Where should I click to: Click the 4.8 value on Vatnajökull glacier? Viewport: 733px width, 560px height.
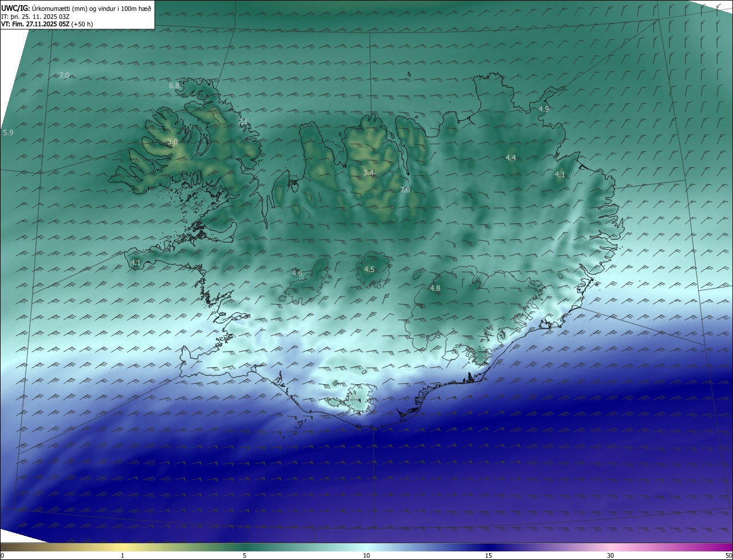tap(435, 288)
